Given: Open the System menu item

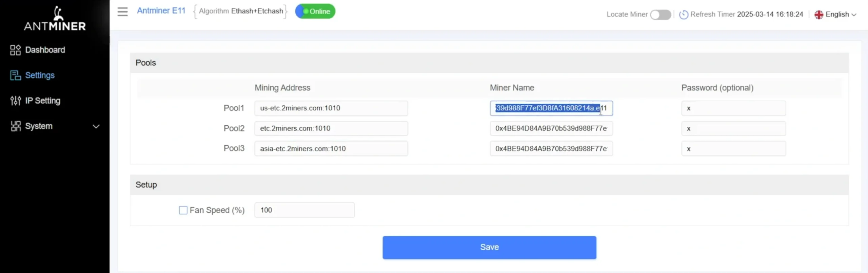Looking at the screenshot, I should [x=39, y=126].
